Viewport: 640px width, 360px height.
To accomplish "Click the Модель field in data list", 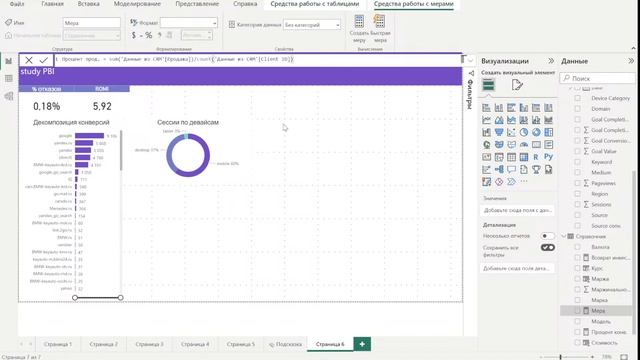I will click(x=601, y=321).
